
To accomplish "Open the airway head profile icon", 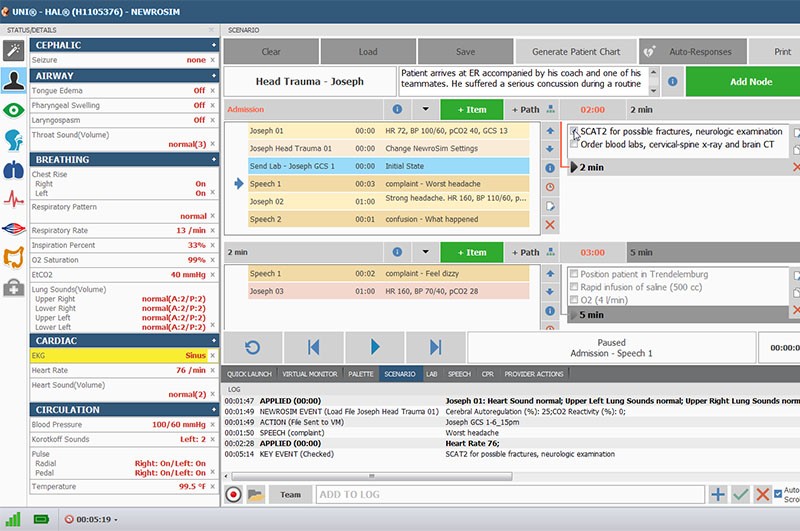I will (14, 139).
